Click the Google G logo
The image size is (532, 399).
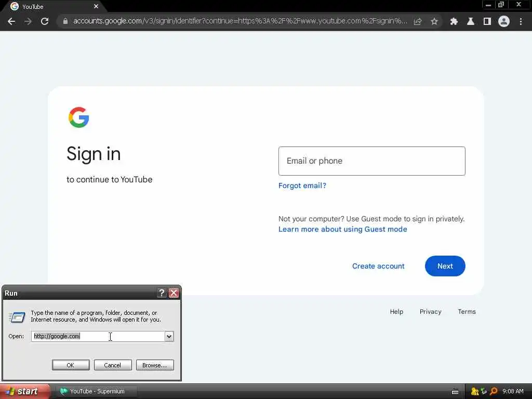[79, 117]
